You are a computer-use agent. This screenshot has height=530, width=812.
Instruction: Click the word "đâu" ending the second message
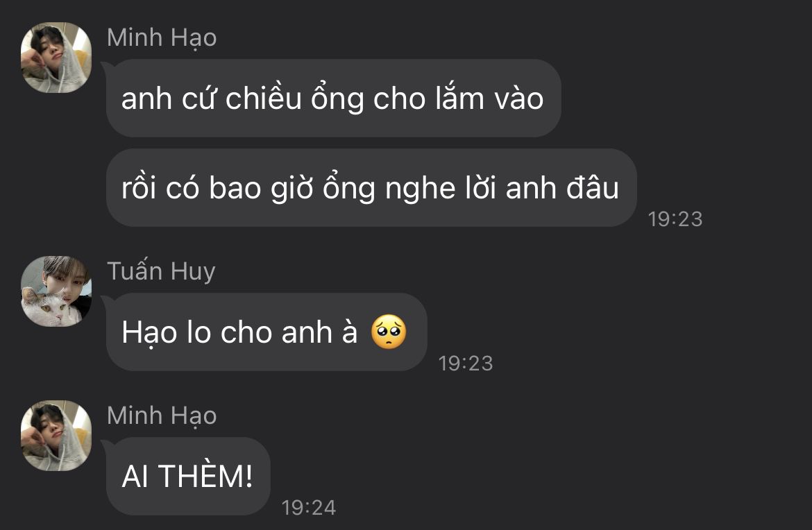pos(593,187)
